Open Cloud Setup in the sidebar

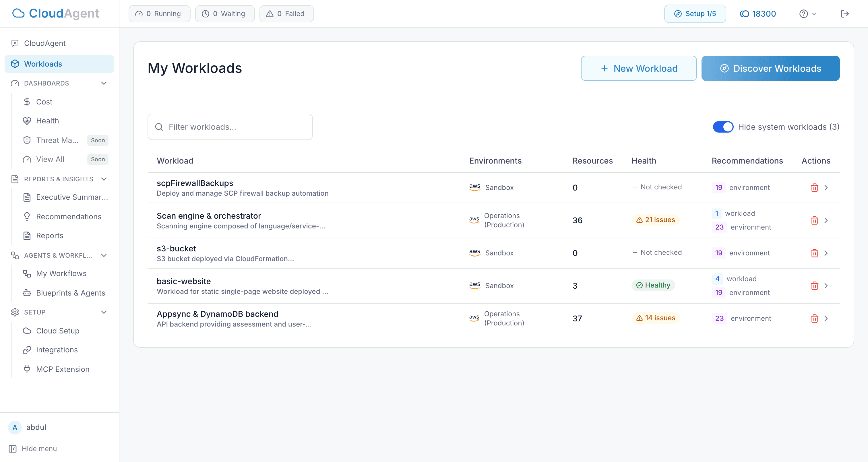pyautogui.click(x=58, y=331)
